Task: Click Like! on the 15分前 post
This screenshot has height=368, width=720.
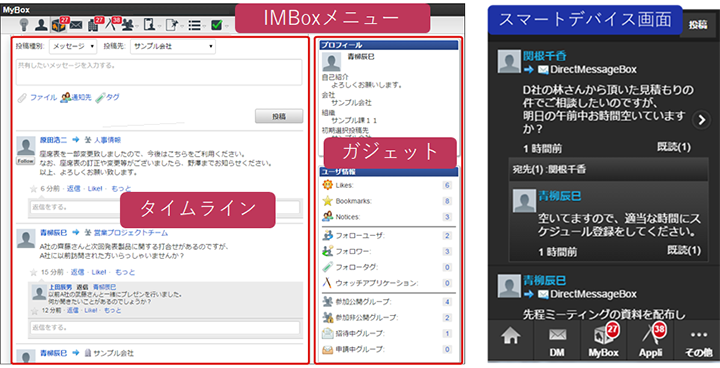Action: (99, 272)
